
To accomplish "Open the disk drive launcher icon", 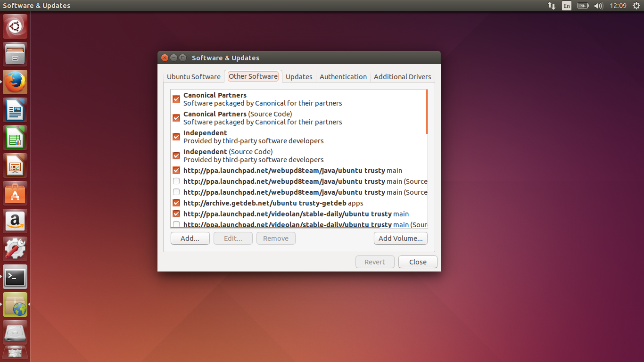I will click(x=15, y=332).
